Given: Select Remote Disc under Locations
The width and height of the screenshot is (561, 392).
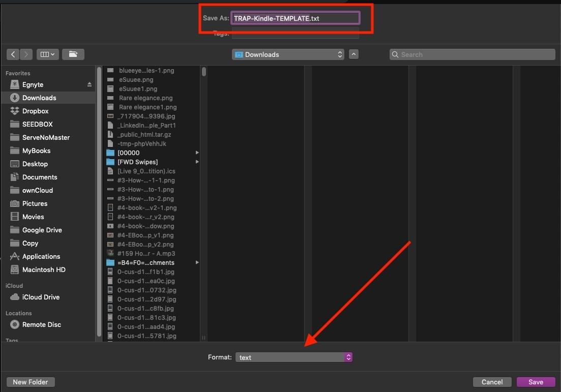Looking at the screenshot, I should click(41, 324).
